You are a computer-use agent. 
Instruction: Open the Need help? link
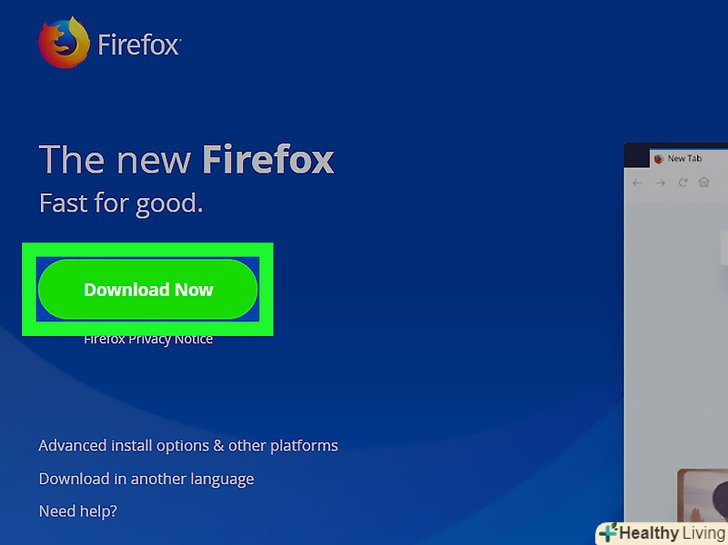tap(78, 511)
